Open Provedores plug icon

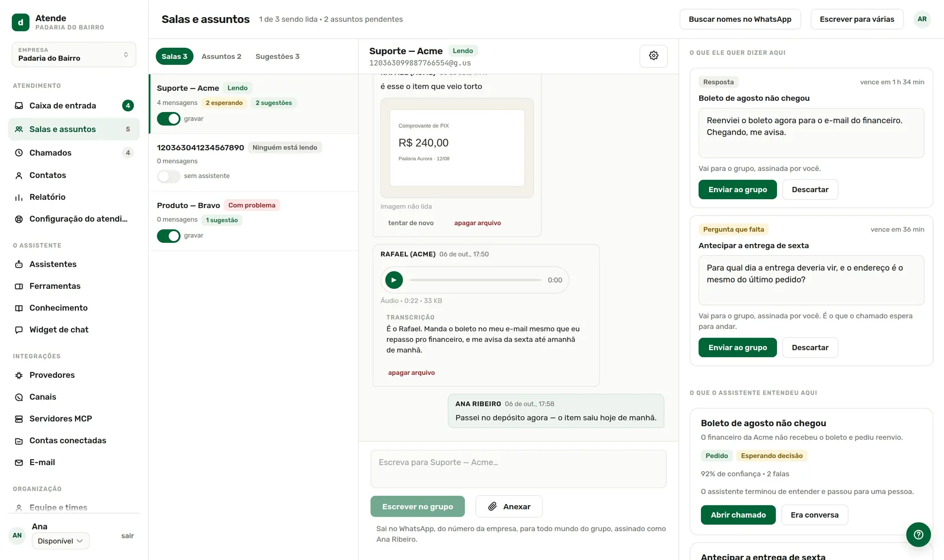coord(19,375)
